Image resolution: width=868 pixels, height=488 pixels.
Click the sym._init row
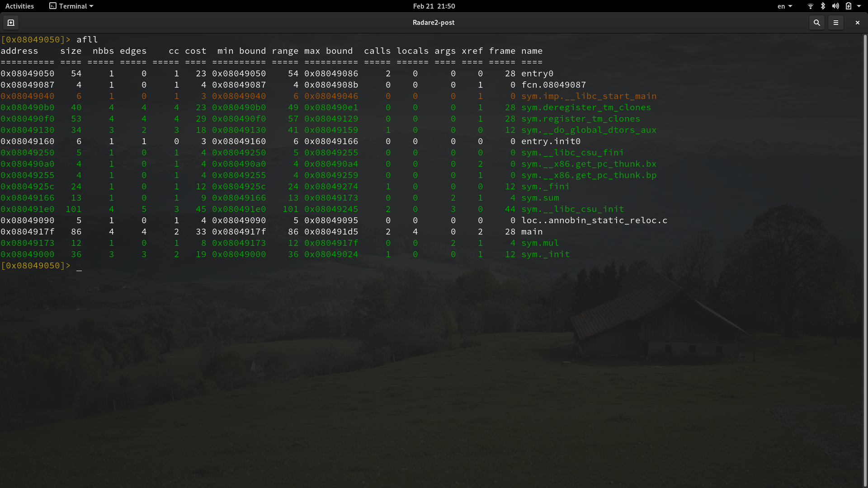(x=546, y=254)
